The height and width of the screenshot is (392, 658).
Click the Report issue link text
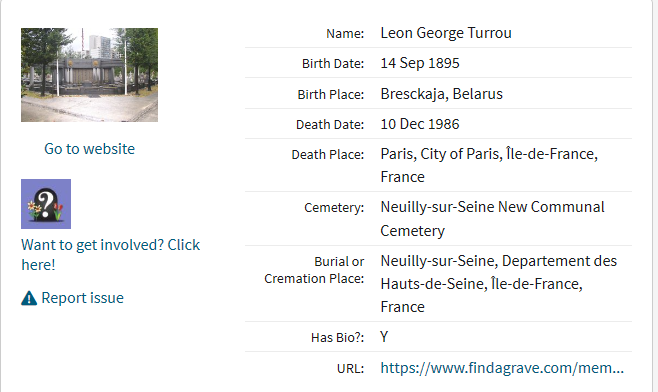point(83,298)
